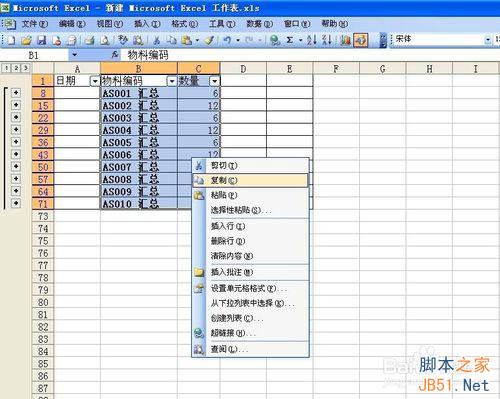Expand outline group at row 71

tap(16, 203)
